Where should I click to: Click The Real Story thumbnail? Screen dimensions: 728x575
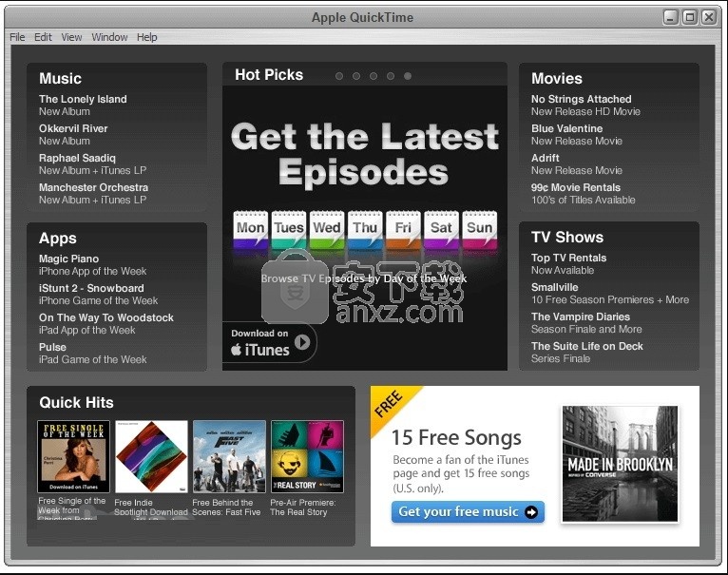(x=307, y=456)
